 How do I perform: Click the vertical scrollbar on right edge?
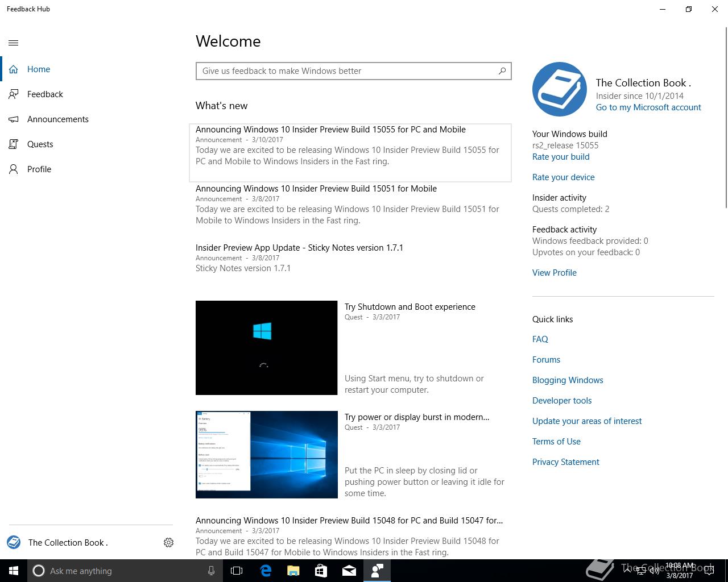pyautogui.click(x=726, y=117)
